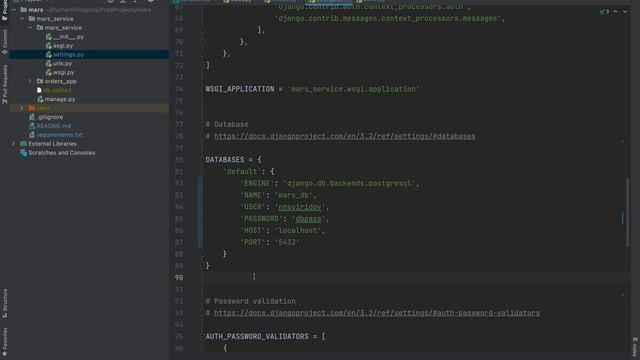Click context_processors.messages string line
This screenshot has width=640, height=360.
pos(389,18)
